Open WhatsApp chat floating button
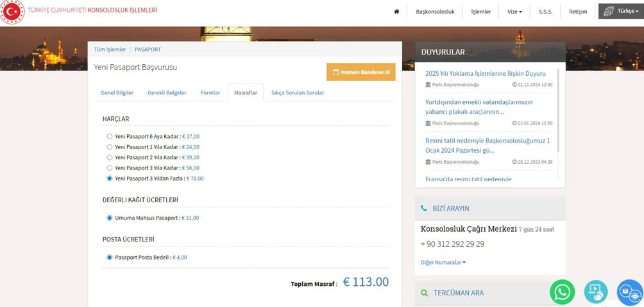The height and width of the screenshot is (307, 644). (562, 292)
